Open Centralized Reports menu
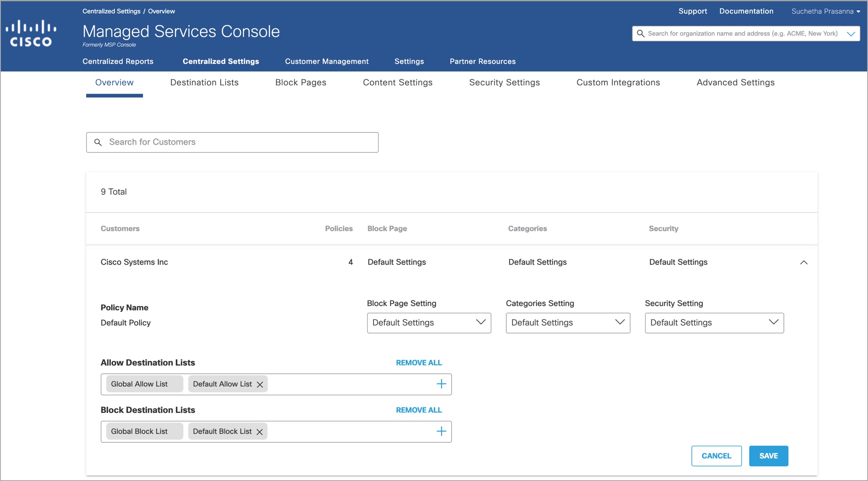The height and width of the screenshot is (481, 868). click(118, 61)
